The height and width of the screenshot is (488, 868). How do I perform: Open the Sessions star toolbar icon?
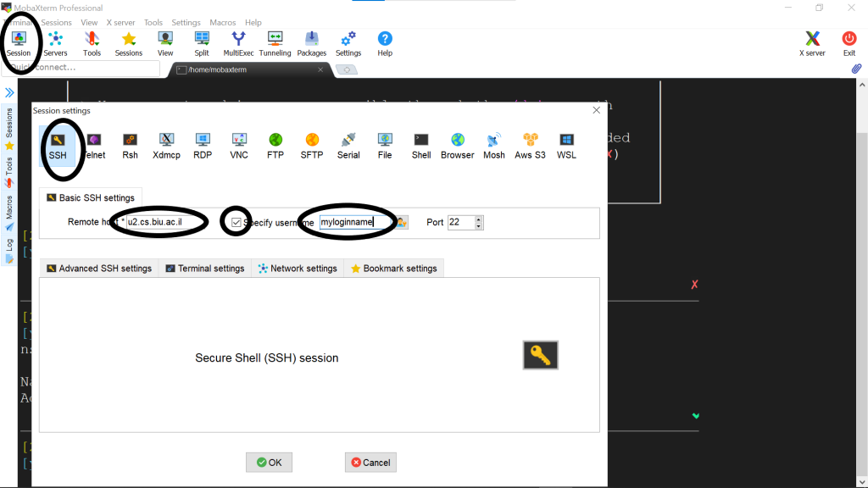(129, 44)
